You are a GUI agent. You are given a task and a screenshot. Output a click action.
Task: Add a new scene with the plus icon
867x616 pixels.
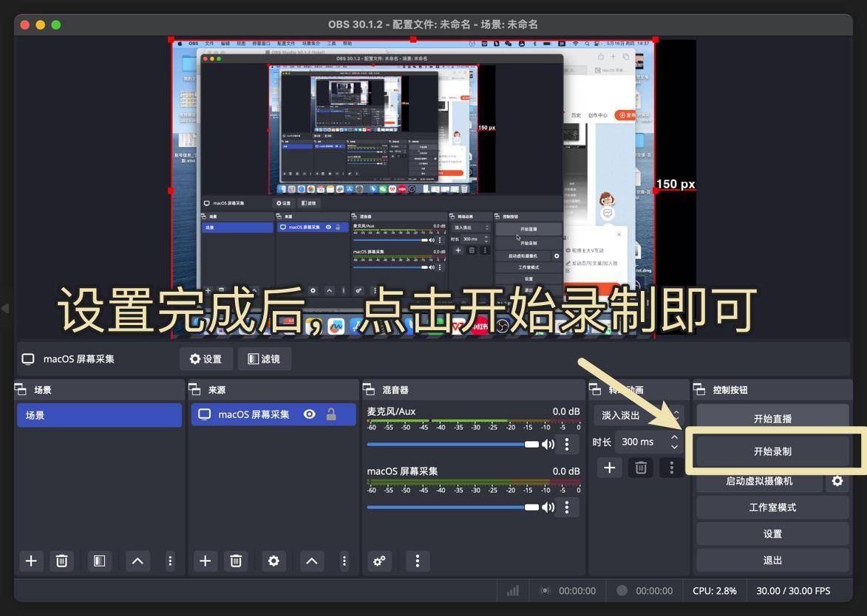tap(31, 561)
